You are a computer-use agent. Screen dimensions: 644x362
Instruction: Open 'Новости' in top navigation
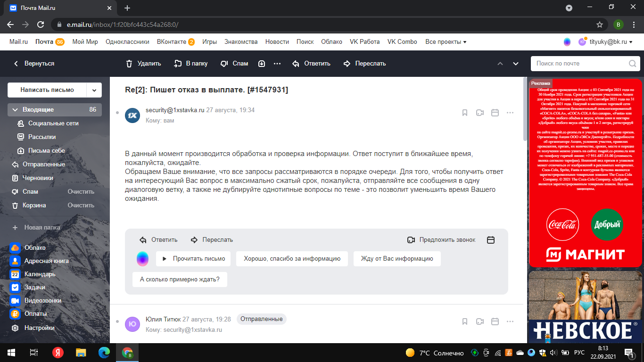coord(277,42)
